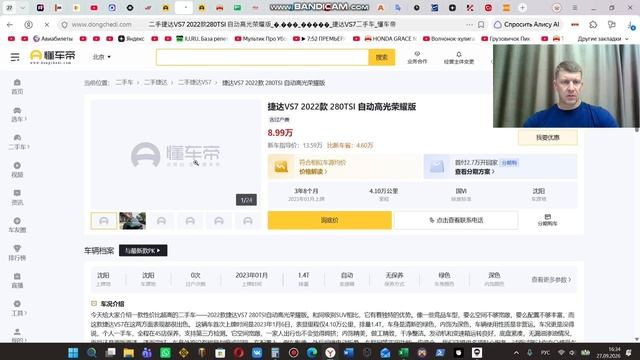Select the third gallery thumbnail
640x360 pixels.
(161, 221)
